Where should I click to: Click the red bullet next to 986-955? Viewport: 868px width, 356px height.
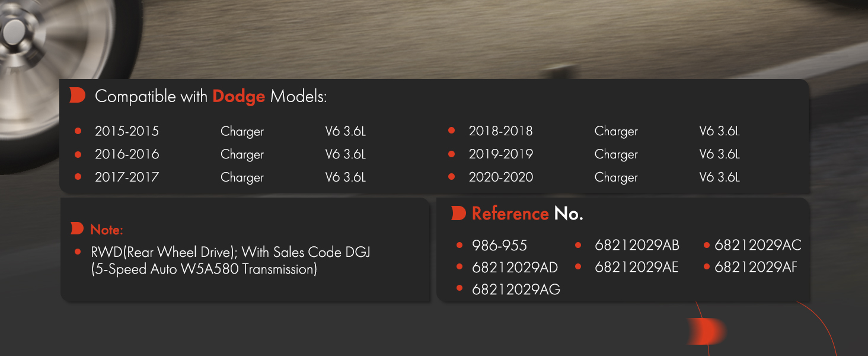(x=459, y=245)
